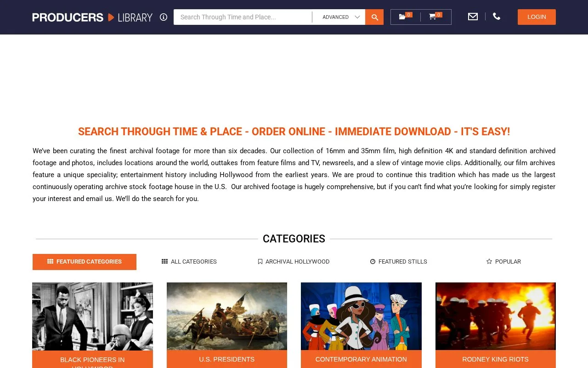Open the info icon beside the logo
The height and width of the screenshot is (368, 588).
[164, 17]
